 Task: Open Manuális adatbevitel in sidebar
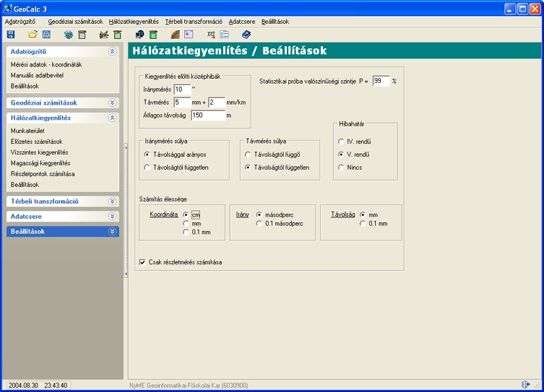(x=37, y=75)
